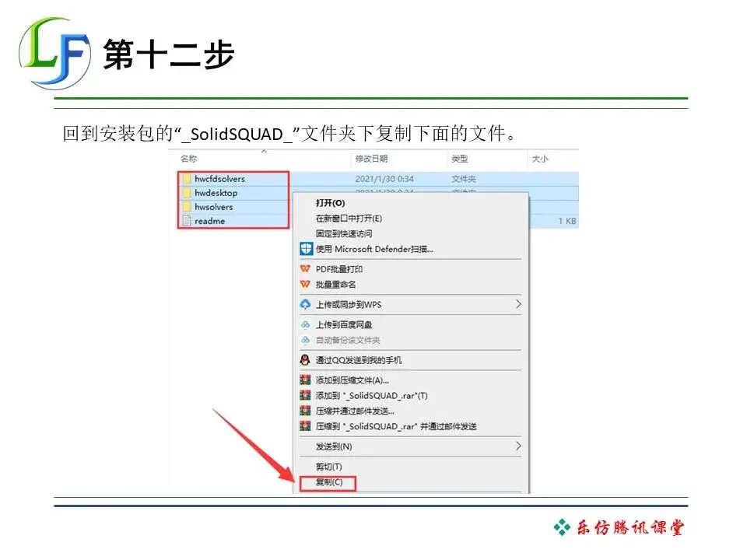The width and height of the screenshot is (747, 560).
Task: Scan with 使用 Microsoft Defender扫描
Action: tap(374, 249)
